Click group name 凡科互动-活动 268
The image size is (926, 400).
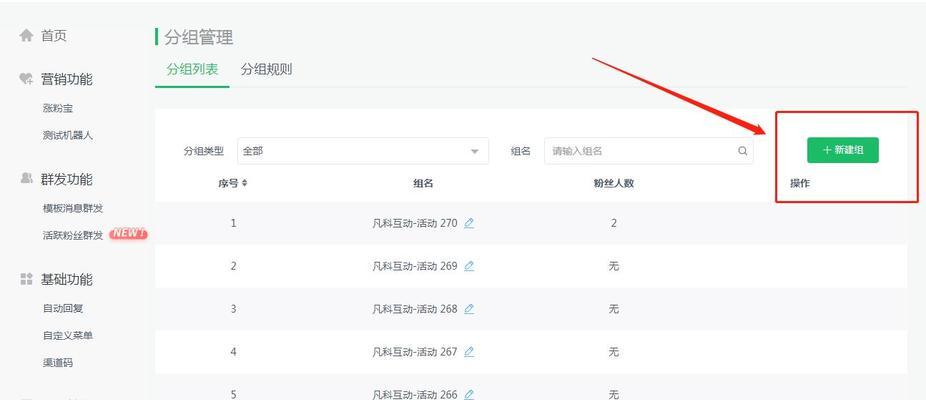pos(415,309)
